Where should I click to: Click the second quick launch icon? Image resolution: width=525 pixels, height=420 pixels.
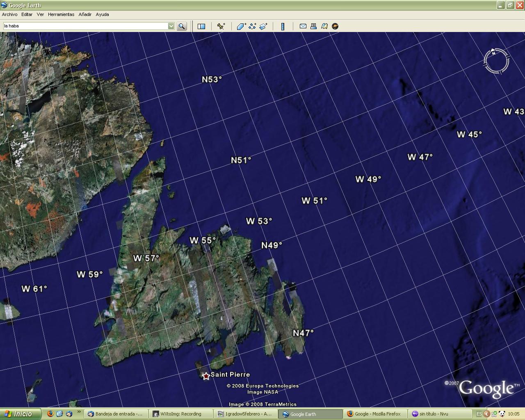tap(59, 414)
